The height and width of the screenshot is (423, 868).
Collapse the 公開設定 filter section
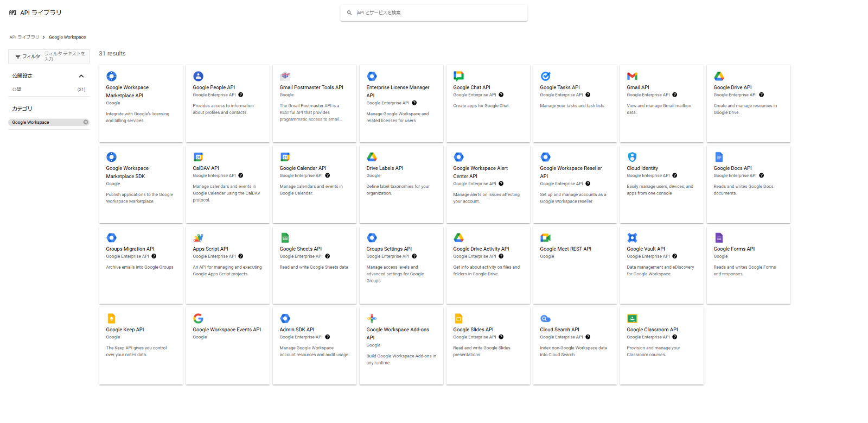click(81, 76)
